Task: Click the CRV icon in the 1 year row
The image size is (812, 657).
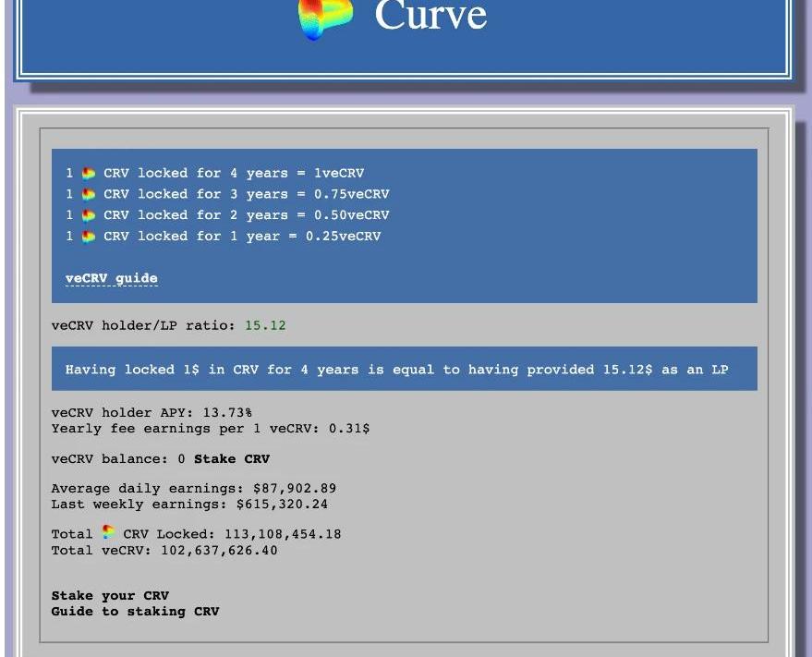Action: 89,237
